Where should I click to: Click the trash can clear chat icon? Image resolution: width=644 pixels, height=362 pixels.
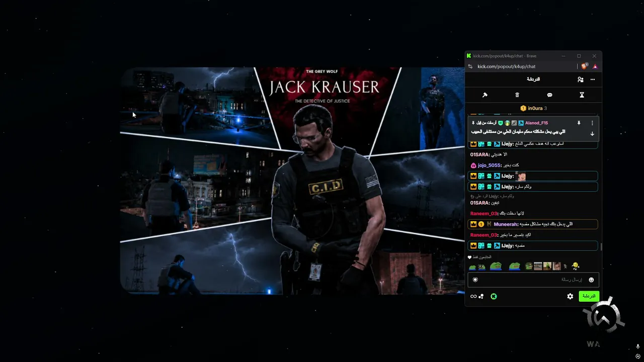517,95
